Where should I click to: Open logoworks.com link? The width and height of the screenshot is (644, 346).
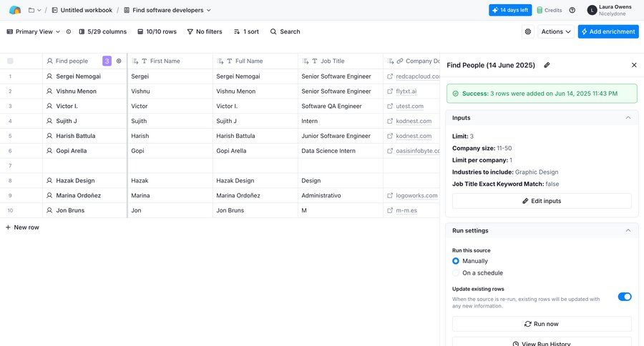pyautogui.click(x=416, y=195)
